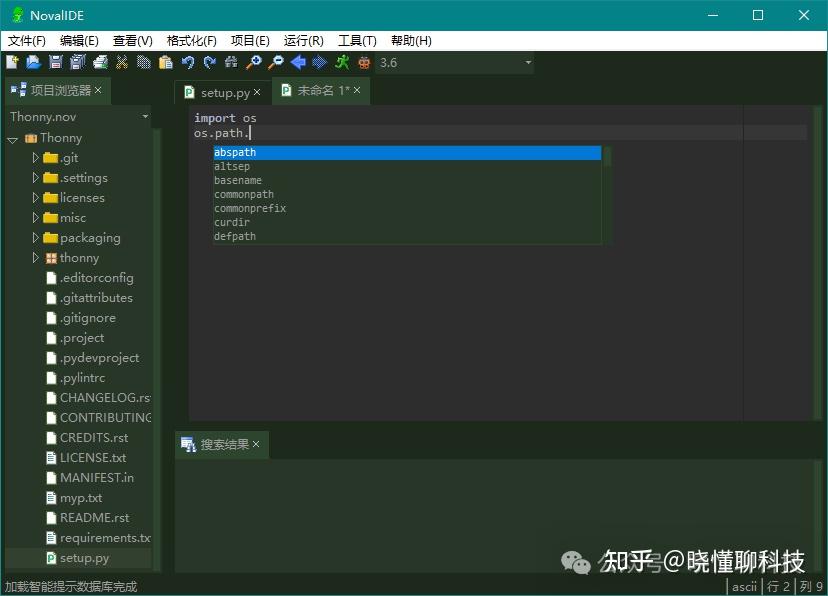Collapse the Thonny root tree node
The image size is (828, 596).
[12, 137]
